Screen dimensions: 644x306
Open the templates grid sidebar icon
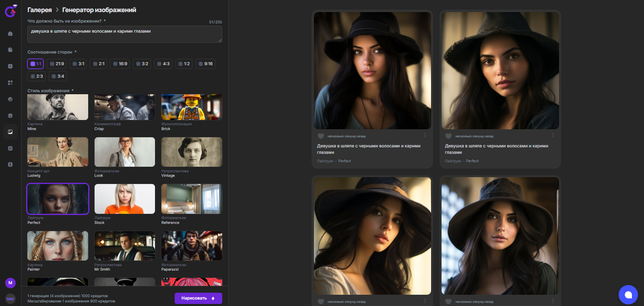pos(10,83)
